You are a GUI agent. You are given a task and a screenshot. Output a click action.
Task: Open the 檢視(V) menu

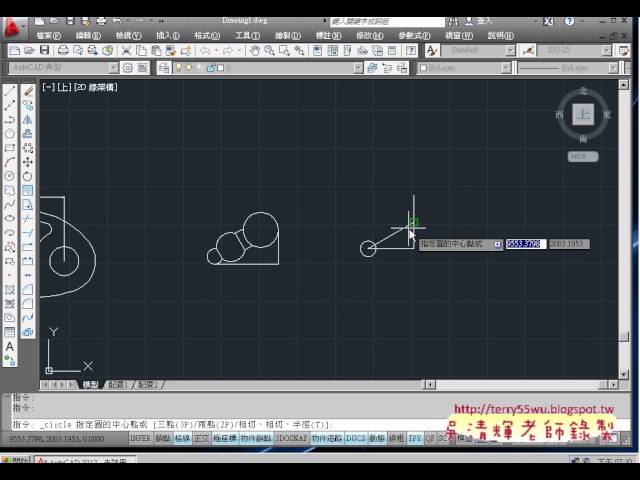coord(128,36)
